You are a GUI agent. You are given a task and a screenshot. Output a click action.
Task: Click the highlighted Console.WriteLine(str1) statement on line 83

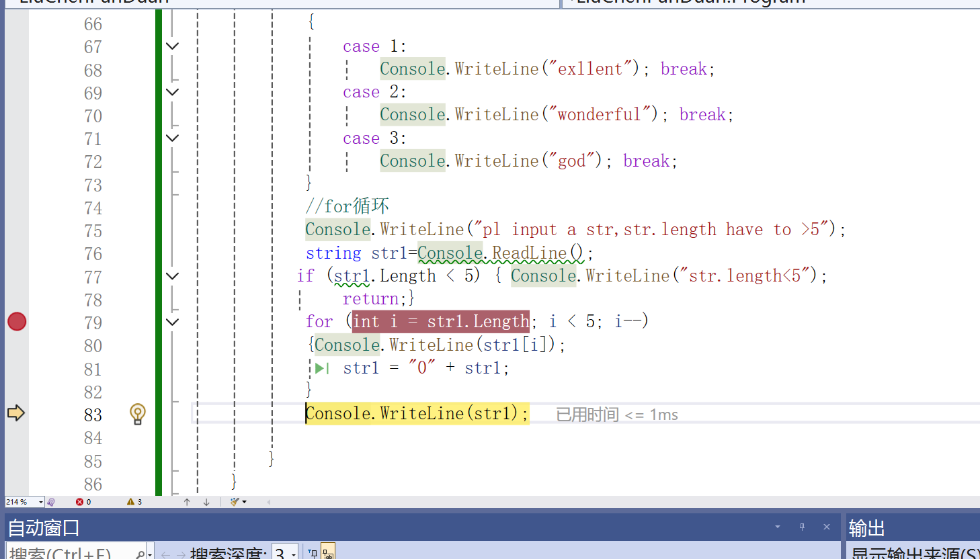pyautogui.click(x=417, y=413)
